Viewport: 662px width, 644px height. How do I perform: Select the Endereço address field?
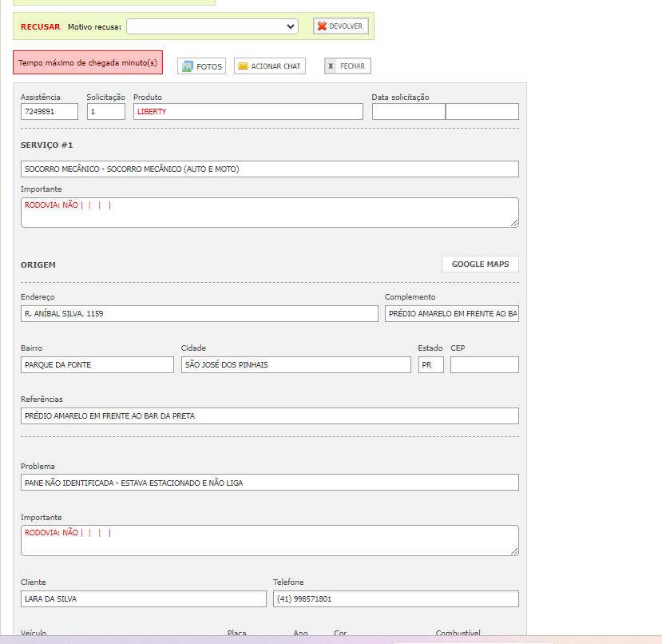tap(199, 314)
